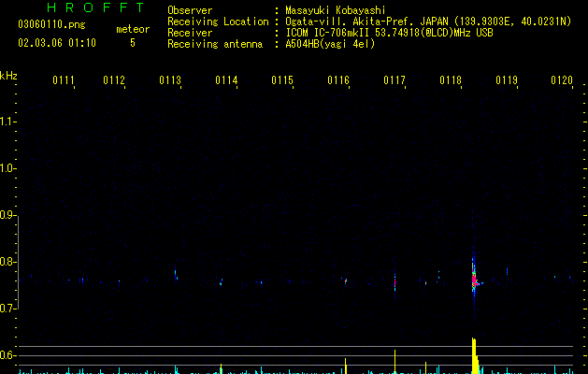Click the 0115 time marker
This screenshot has height=374, width=588.
click(x=282, y=80)
